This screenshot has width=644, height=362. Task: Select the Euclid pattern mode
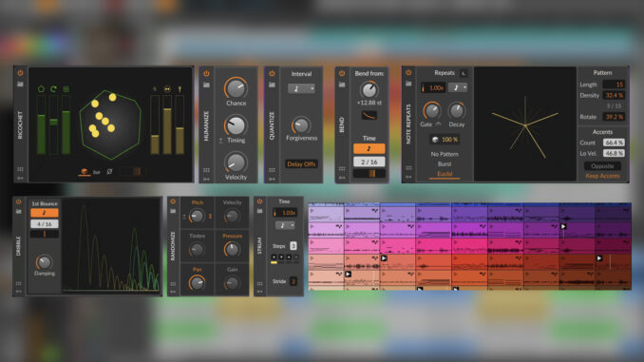pos(445,174)
